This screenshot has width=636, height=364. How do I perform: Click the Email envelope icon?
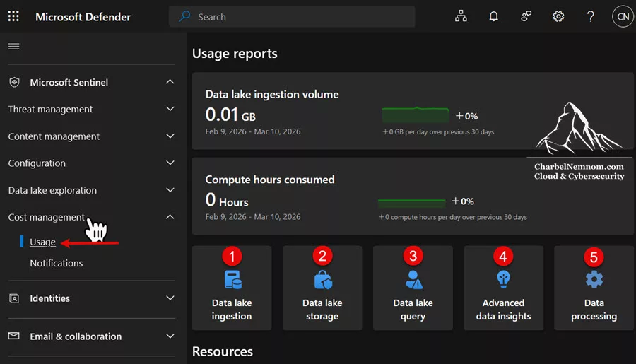tap(14, 336)
